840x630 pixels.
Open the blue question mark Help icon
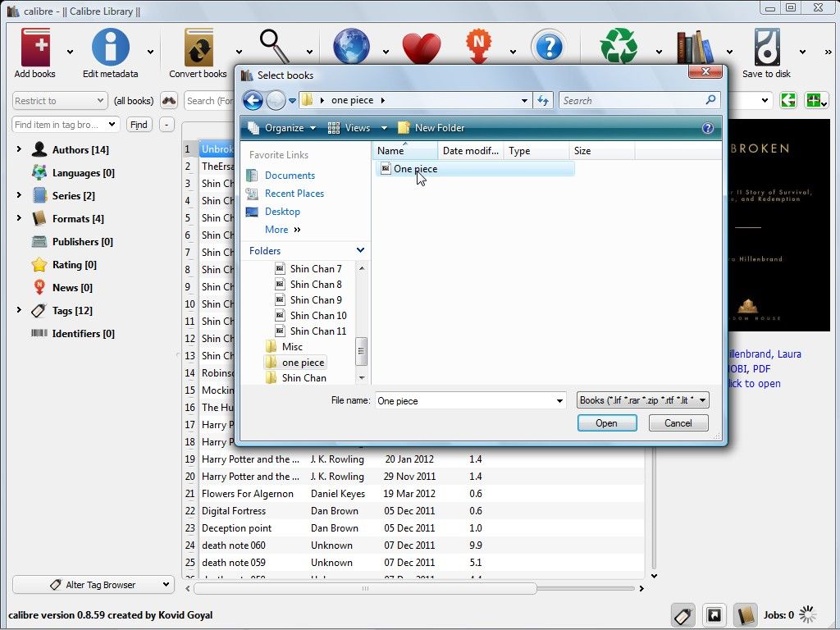549,47
